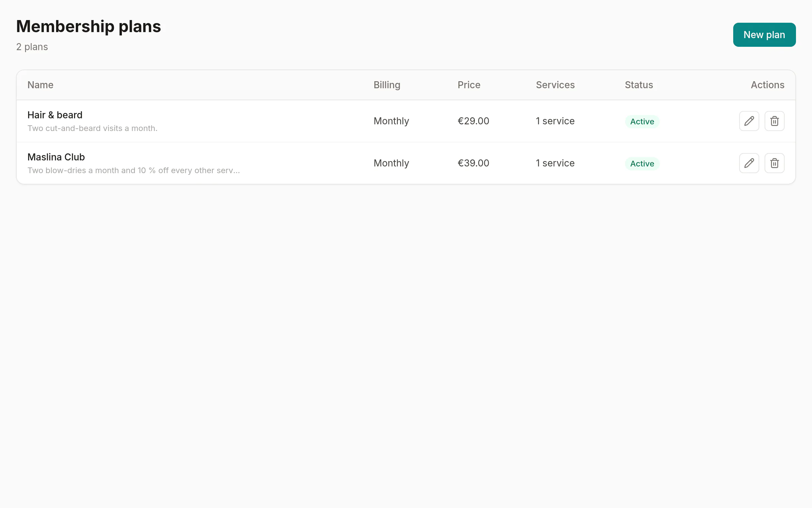Image resolution: width=812 pixels, height=508 pixels.
Task: Select the Maslina Club plan name
Action: pyautogui.click(x=56, y=157)
